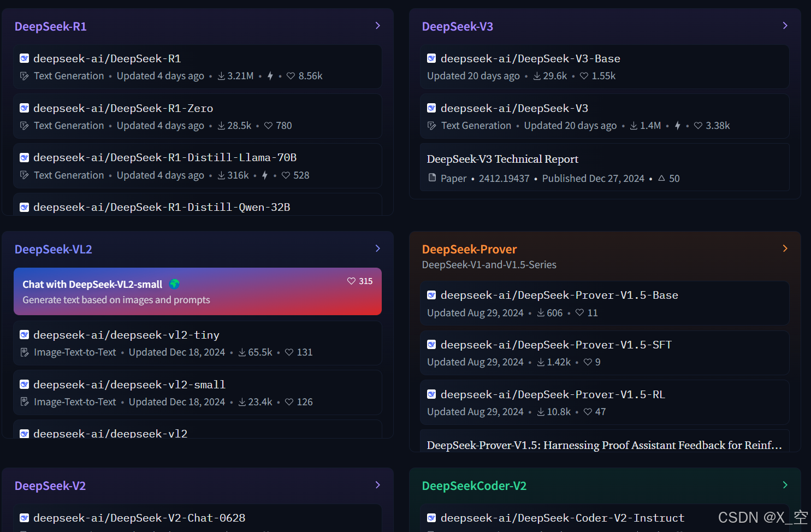Viewport: 811px width, 532px height.
Task: Open the DeepSeek-V3 Technical Report paper
Action: (x=605, y=167)
